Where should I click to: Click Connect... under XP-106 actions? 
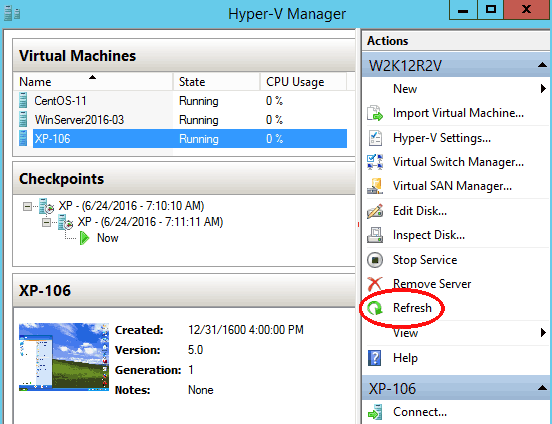click(x=420, y=412)
